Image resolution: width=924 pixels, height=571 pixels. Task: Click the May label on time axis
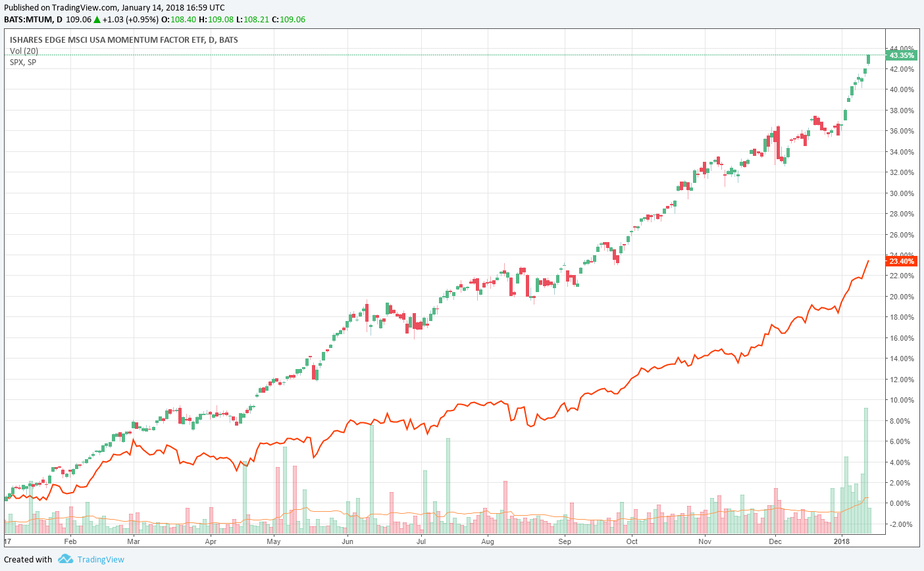pyautogui.click(x=274, y=542)
